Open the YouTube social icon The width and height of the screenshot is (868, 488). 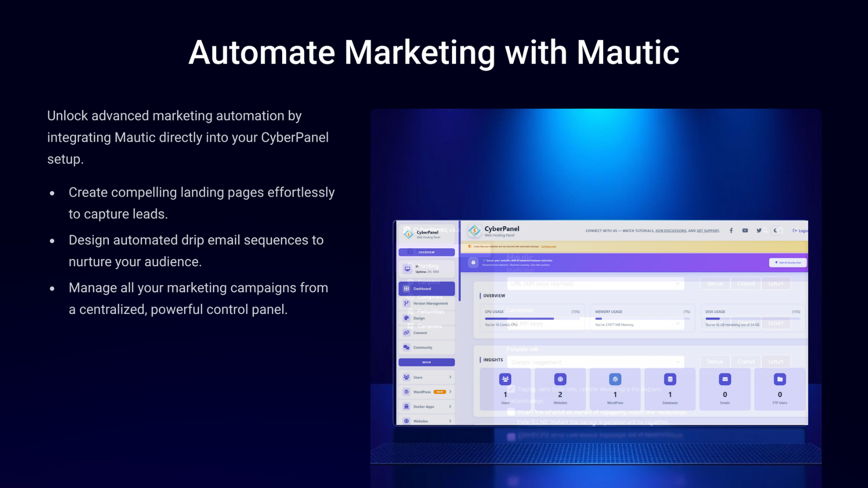click(x=745, y=230)
